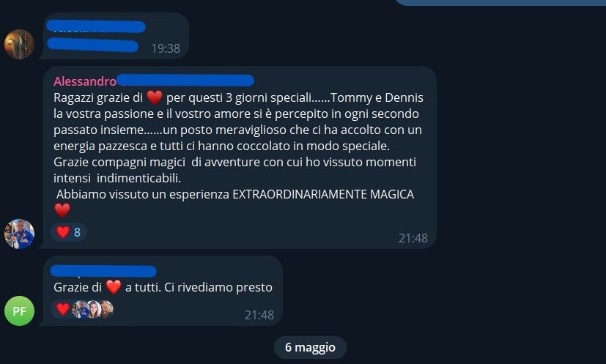The width and height of the screenshot is (606, 364).
Task: Open the green PF initials avatar
Action: pos(19,311)
